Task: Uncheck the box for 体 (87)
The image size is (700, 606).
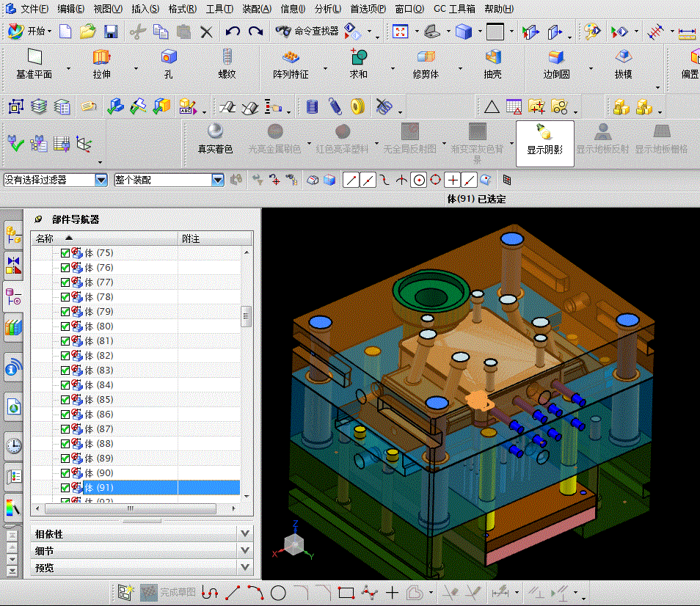Action: tap(65, 429)
